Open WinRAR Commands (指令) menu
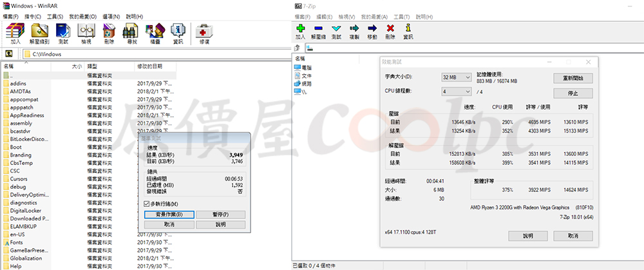Image resolution: width=644 pixels, height=270 pixels. pos(32,17)
